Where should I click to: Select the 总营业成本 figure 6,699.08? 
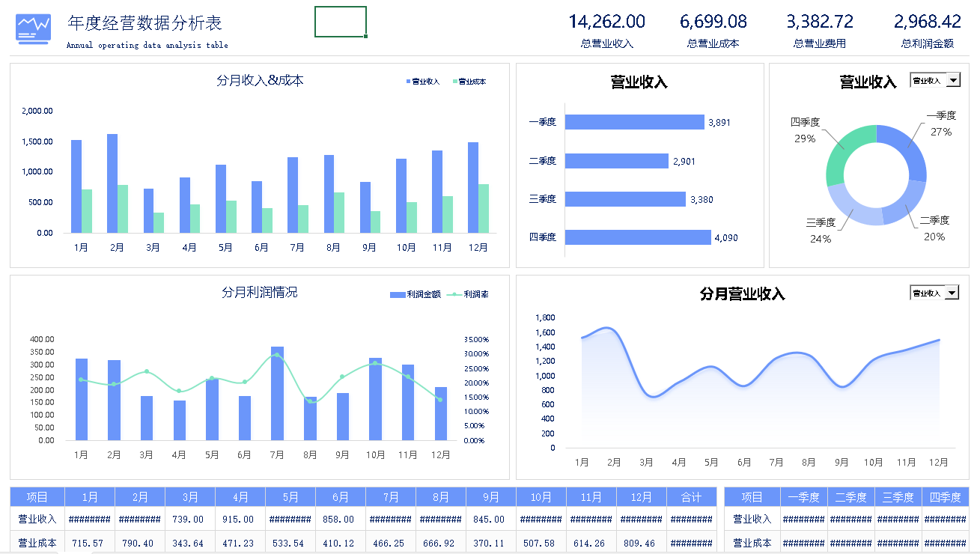pos(713,22)
